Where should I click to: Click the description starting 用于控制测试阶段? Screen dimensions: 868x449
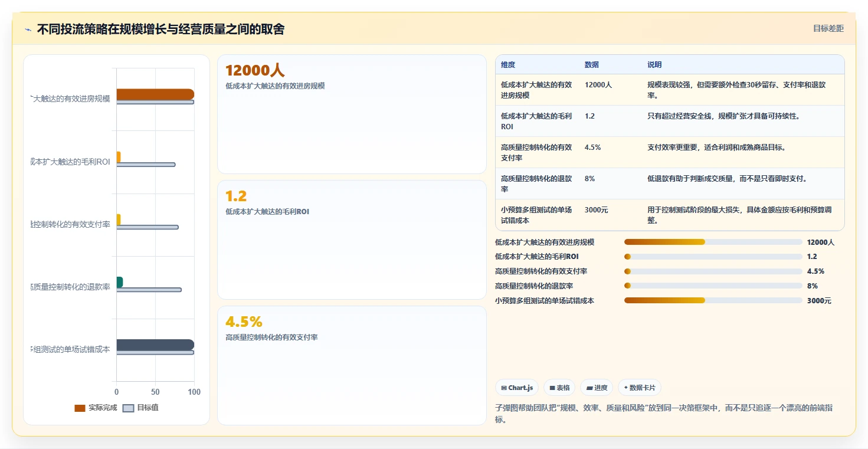pyautogui.click(x=739, y=215)
